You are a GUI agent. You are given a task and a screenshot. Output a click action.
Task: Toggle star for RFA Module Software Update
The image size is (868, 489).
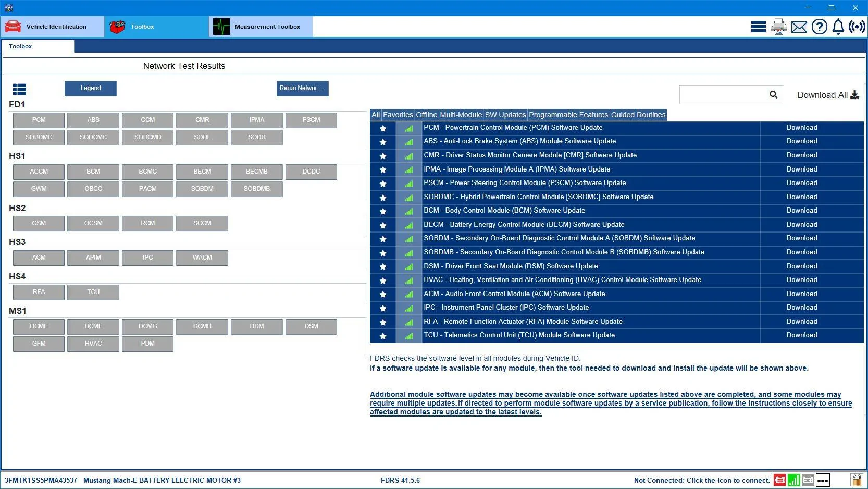(x=383, y=322)
